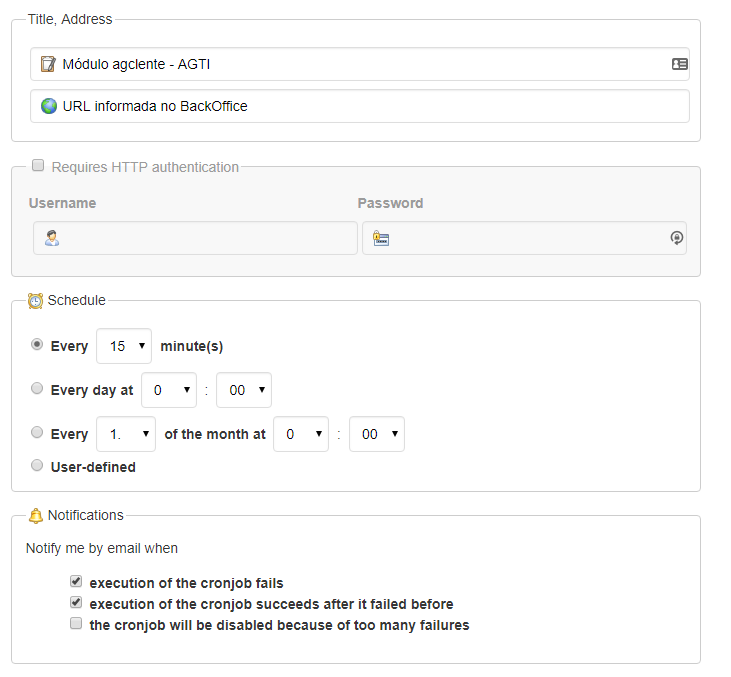This screenshot has height=677, width=731.
Task: Open monthly schedule minutes dropdown
Action: pyautogui.click(x=377, y=434)
